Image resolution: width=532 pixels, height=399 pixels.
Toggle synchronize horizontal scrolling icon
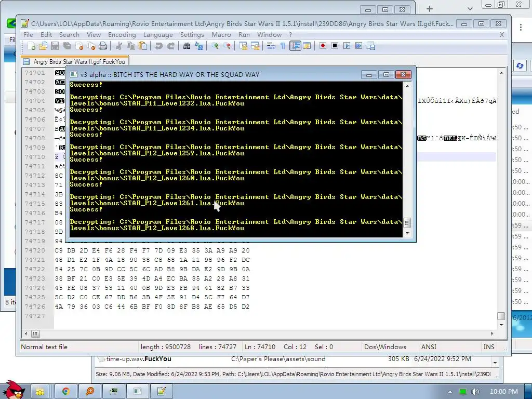point(255,46)
